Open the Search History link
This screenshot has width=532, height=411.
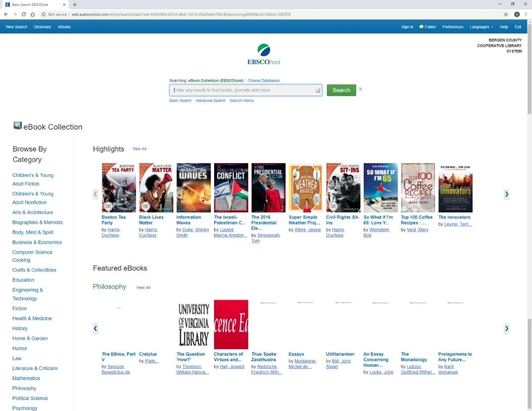(x=242, y=101)
